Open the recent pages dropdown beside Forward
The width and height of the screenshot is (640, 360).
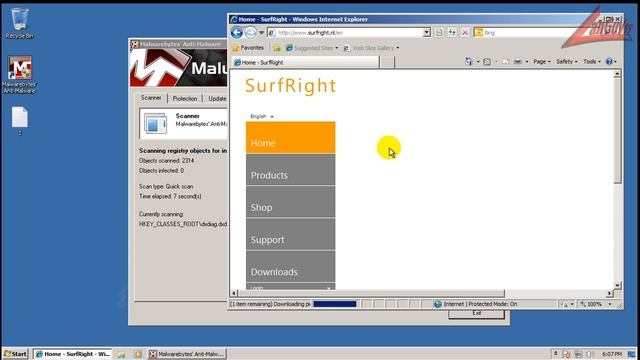tap(262, 33)
